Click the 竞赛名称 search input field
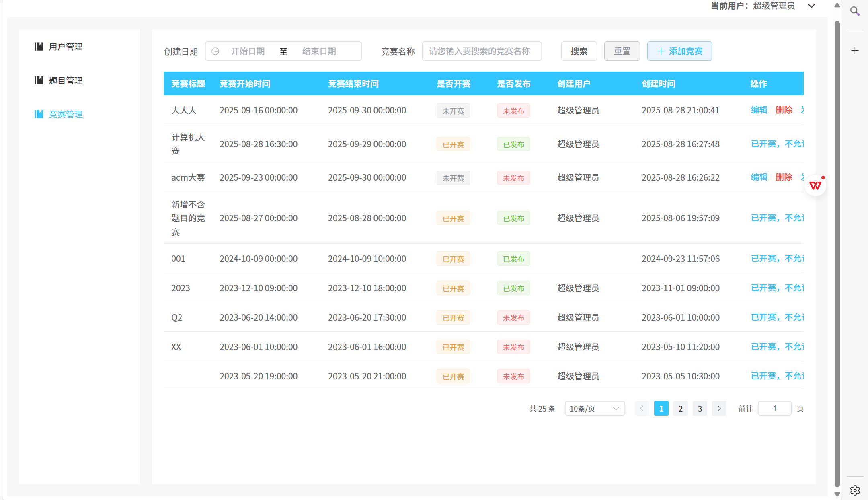868x500 pixels. click(x=481, y=51)
